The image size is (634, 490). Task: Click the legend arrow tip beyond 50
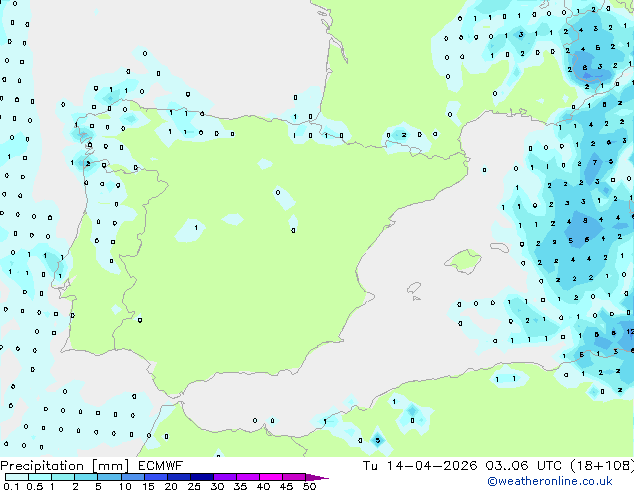click(x=317, y=477)
